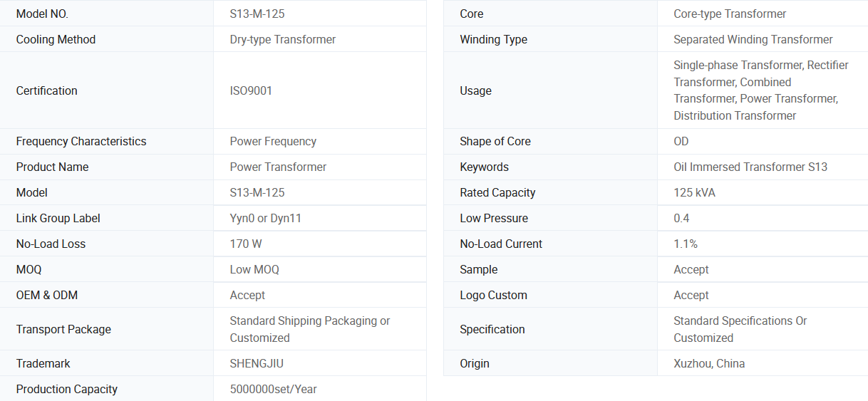This screenshot has width=868, height=401.
Task: Select the Xuzhou, China origin value
Action: 709,363
